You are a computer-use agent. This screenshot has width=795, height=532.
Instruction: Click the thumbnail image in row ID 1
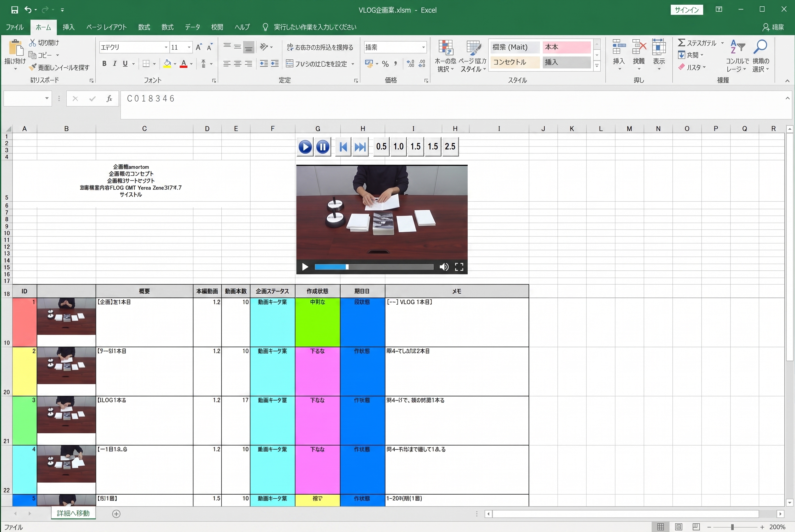pos(66,317)
